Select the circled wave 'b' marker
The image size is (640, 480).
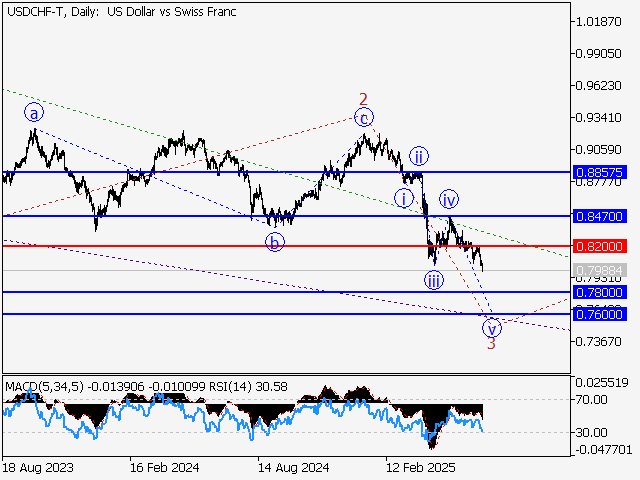274,241
